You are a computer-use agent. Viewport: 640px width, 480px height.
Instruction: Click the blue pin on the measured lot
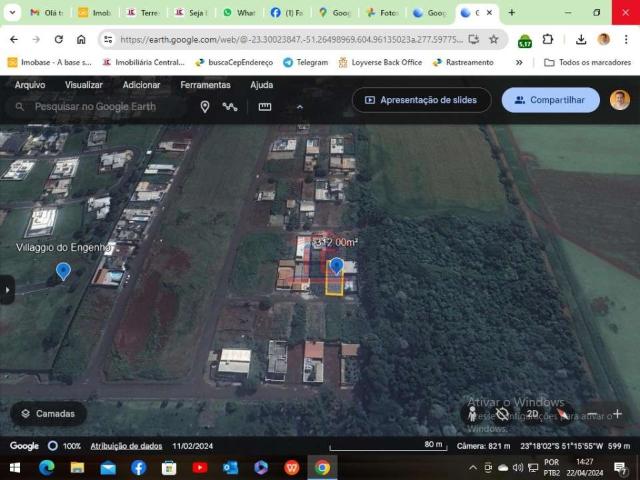337,266
